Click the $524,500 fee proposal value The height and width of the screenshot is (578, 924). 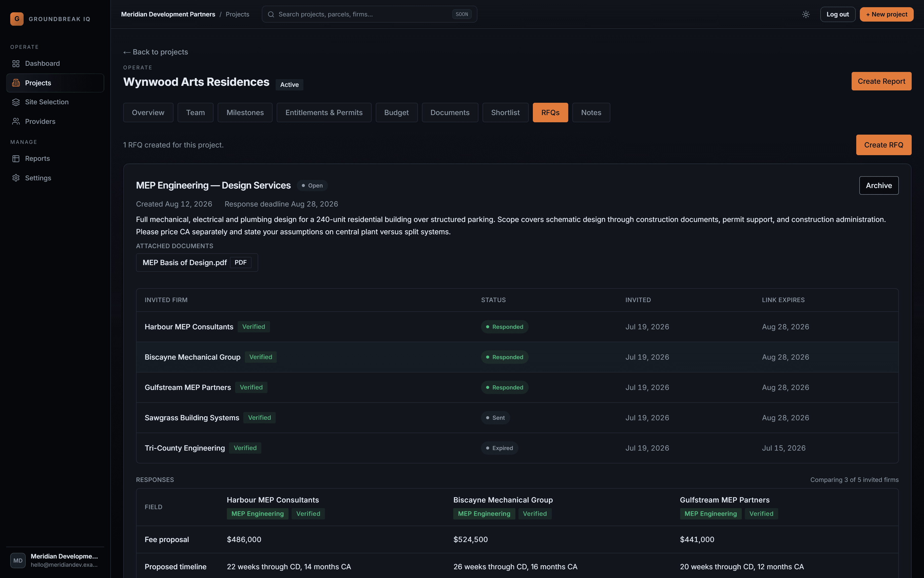[x=470, y=539]
